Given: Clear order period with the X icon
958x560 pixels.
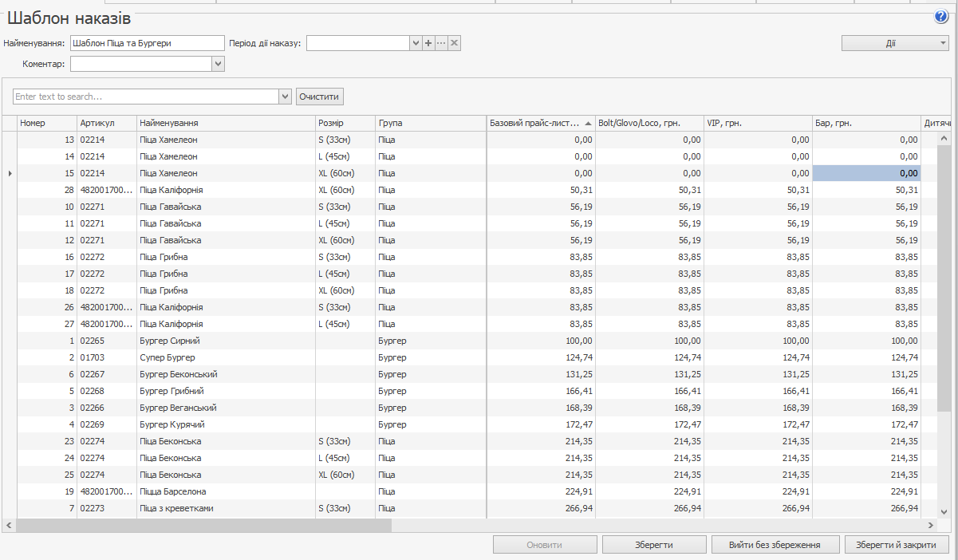Looking at the screenshot, I should click(x=455, y=43).
